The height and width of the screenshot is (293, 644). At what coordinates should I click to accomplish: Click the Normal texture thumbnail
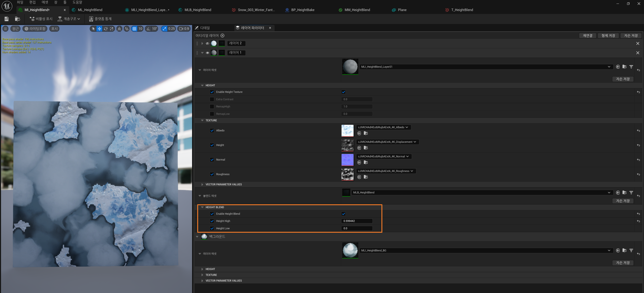[x=347, y=160]
